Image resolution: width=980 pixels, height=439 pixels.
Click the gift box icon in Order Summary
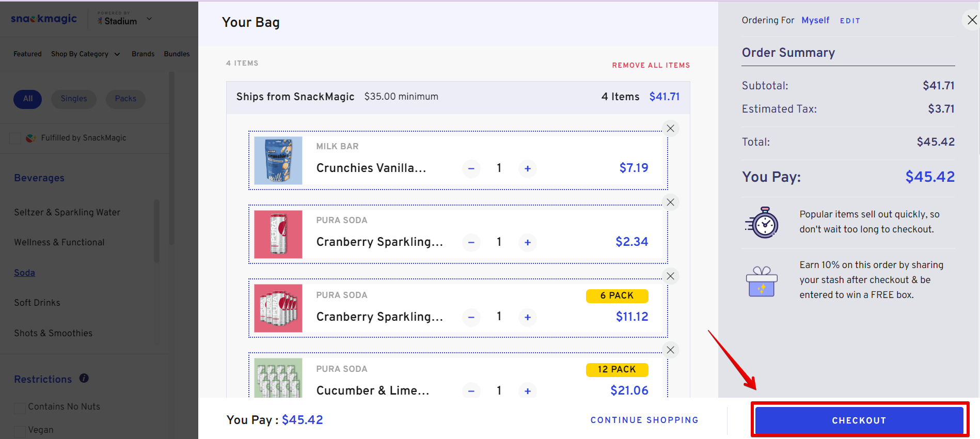coord(762,281)
